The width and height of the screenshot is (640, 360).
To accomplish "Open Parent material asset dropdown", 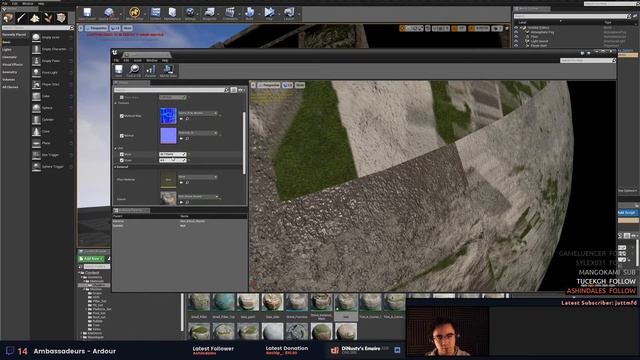I will pos(198,196).
